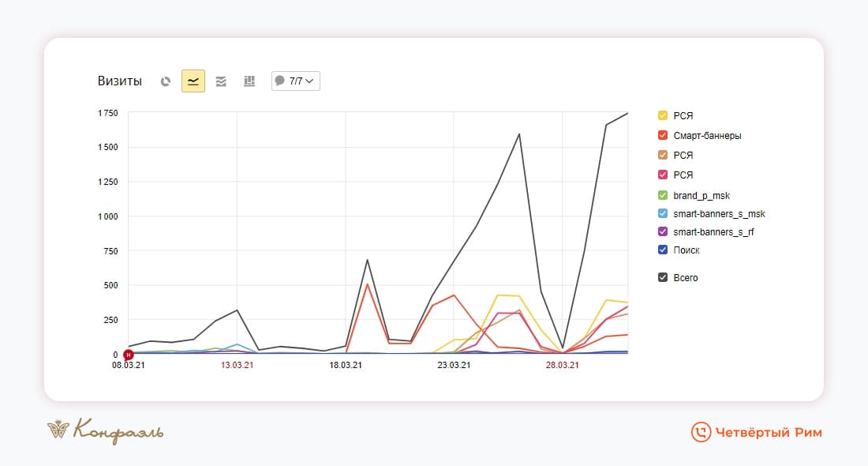Uncheck the yellow РСЯ series checkbox
The width and height of the screenshot is (868, 466).
point(663,116)
